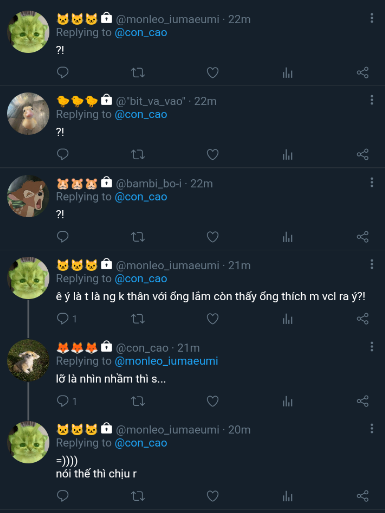Share the last tweet '=))))'
The height and width of the screenshot is (513, 385).
point(362,496)
